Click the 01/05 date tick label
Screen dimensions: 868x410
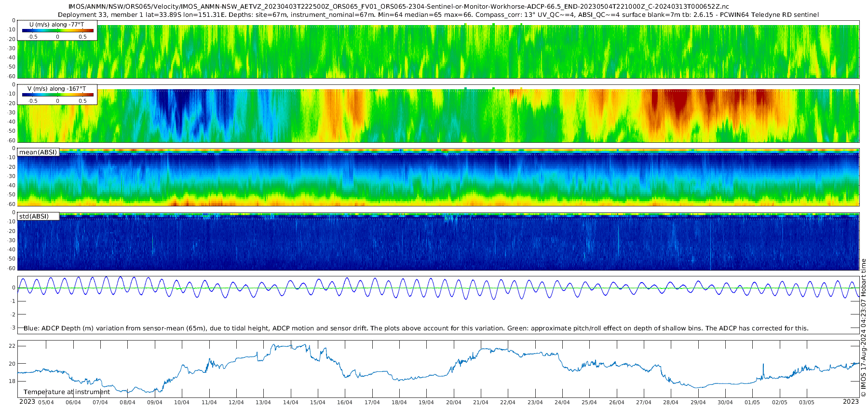(x=752, y=402)
